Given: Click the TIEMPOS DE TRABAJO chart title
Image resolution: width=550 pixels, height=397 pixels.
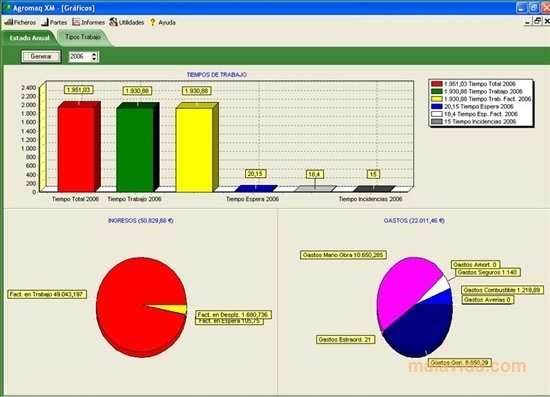Looking at the screenshot, I should tap(216, 75).
